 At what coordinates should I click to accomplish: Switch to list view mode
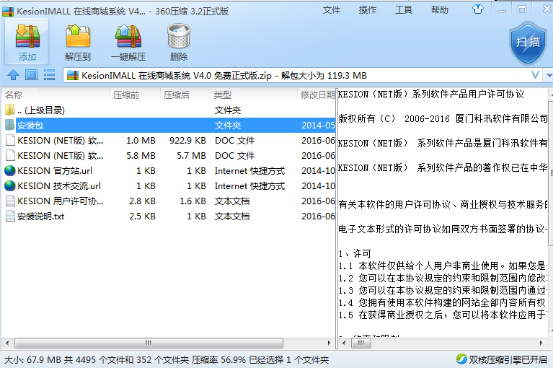(x=49, y=75)
